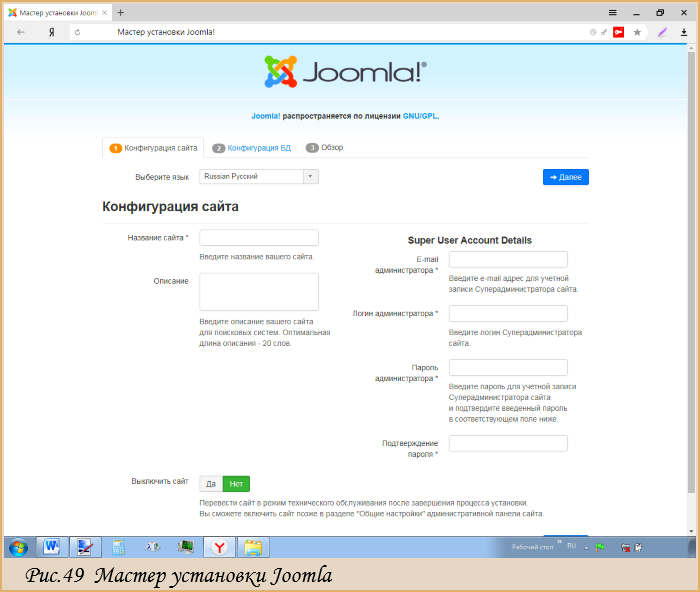Switch to the Обзор tab

pos(325,147)
